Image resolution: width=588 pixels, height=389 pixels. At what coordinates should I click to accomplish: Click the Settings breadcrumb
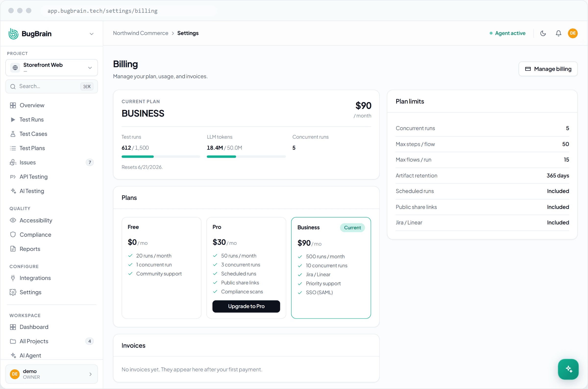point(188,33)
